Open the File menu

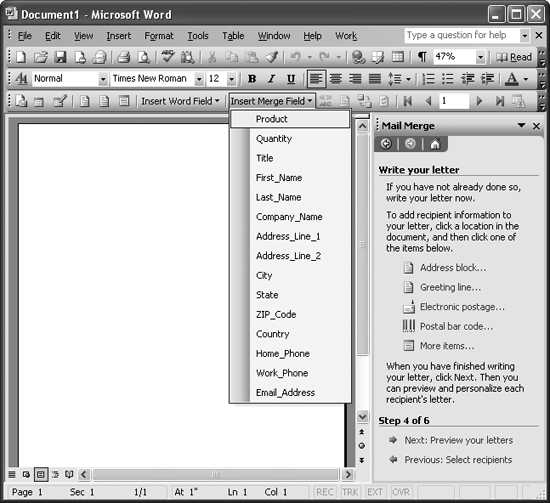[x=25, y=36]
